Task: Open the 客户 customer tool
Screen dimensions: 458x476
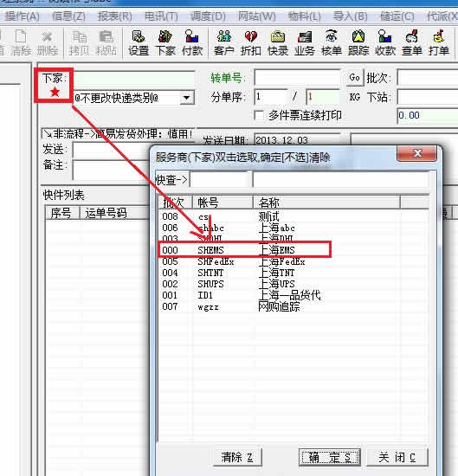Action: pos(224,43)
